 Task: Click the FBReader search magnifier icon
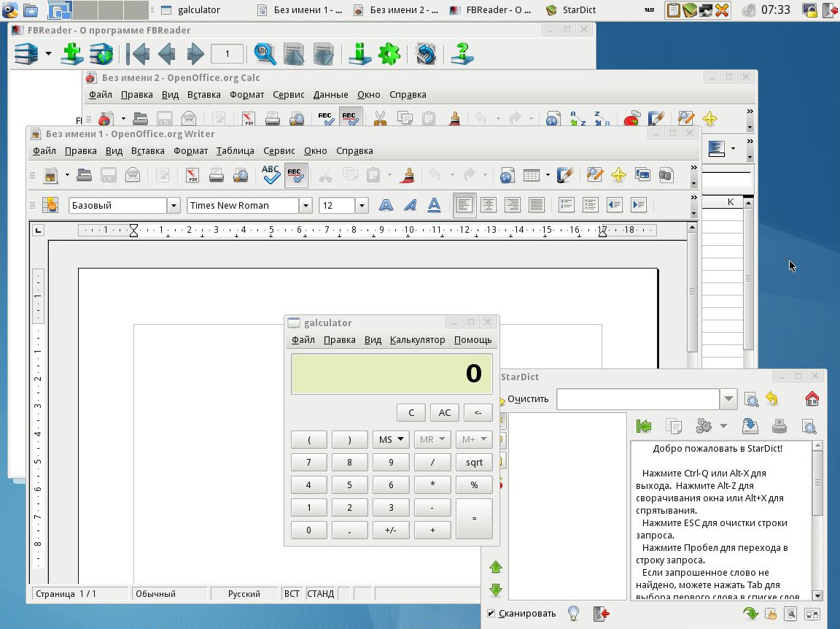[265, 54]
